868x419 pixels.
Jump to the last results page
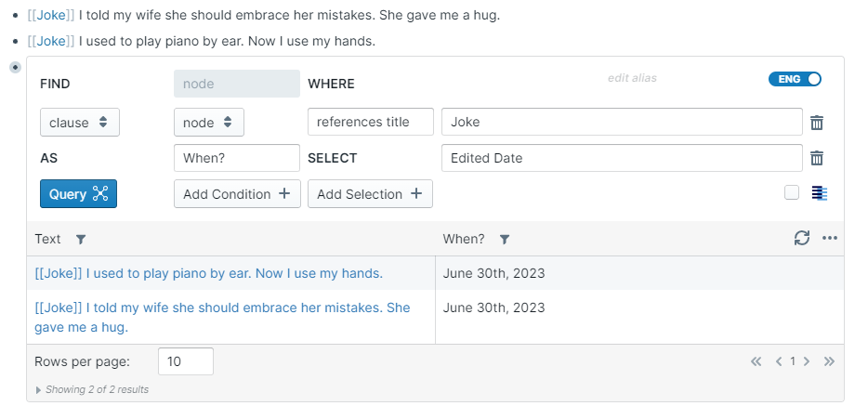point(830,361)
